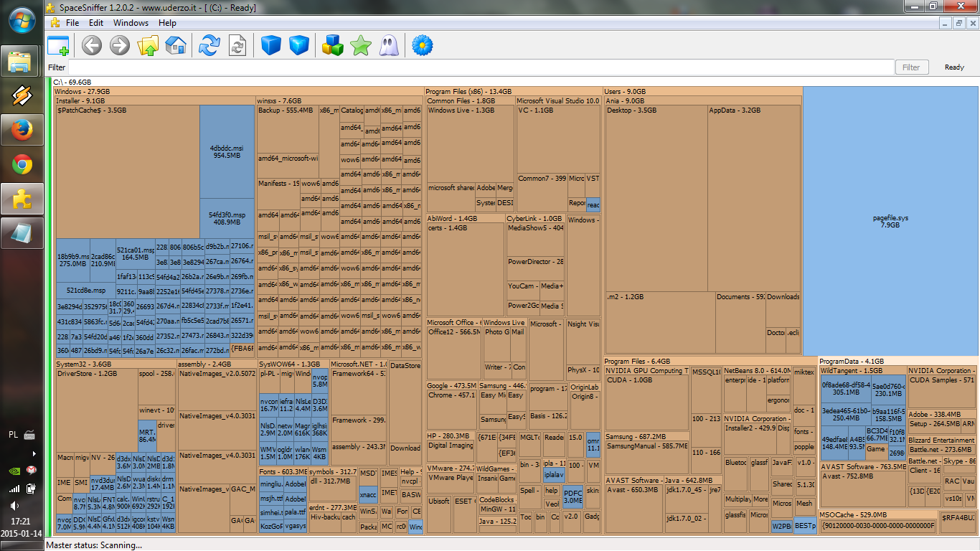
Task: Show more detail with split blue cube
Action: (x=298, y=46)
